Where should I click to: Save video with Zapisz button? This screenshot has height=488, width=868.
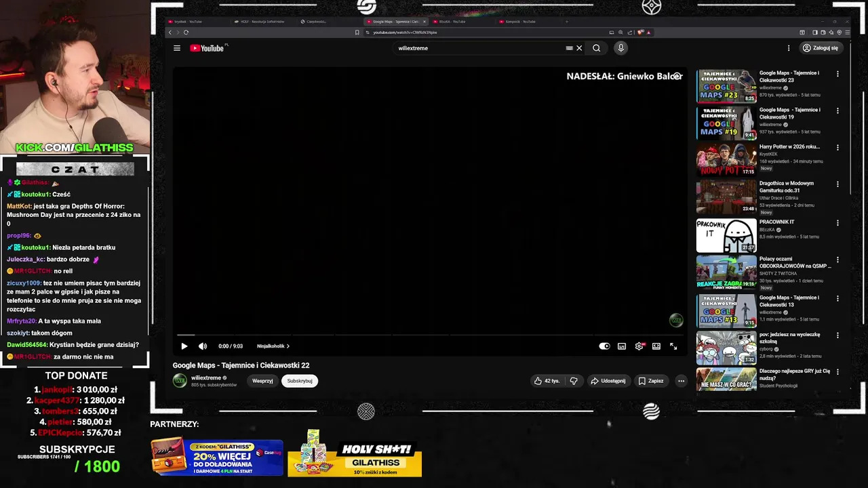(651, 381)
